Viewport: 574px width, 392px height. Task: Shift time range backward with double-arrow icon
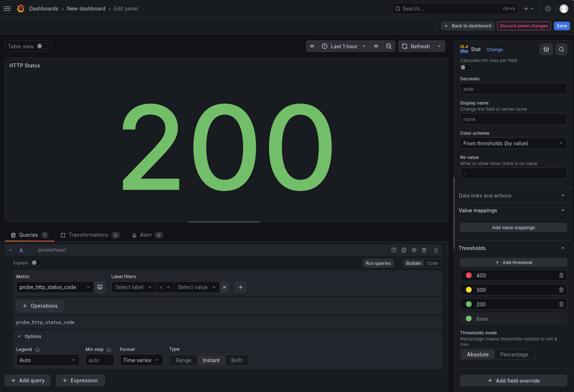click(x=312, y=46)
